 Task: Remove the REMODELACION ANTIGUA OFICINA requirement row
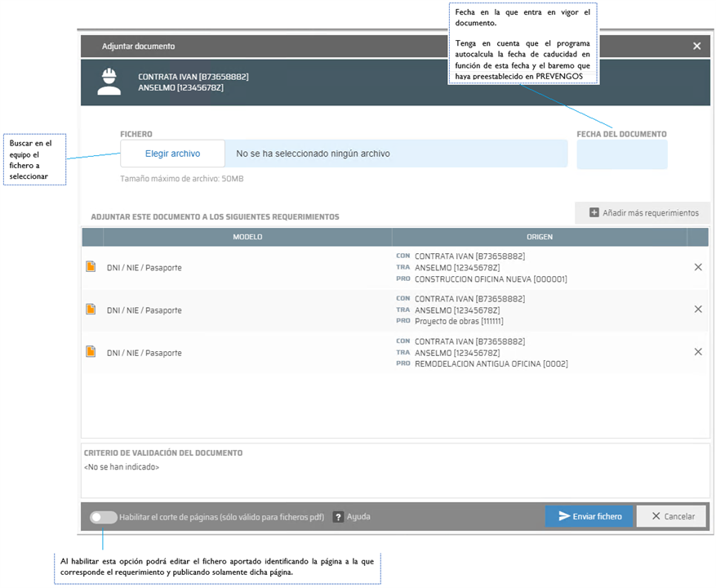[698, 352]
